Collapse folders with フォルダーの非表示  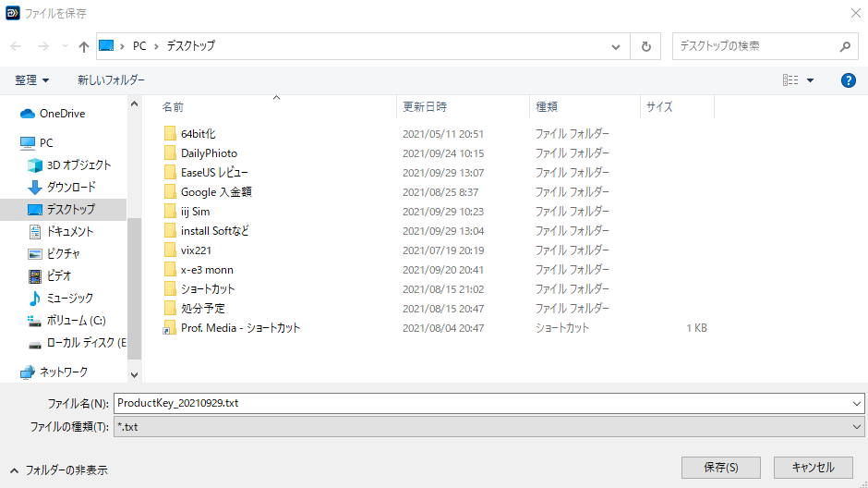click(59, 470)
